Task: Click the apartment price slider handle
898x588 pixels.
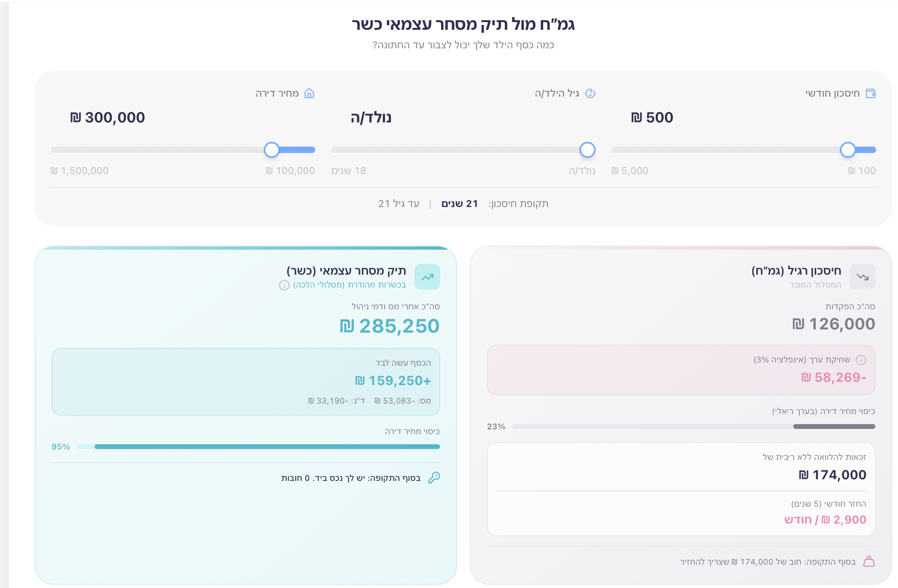Action: click(271, 149)
